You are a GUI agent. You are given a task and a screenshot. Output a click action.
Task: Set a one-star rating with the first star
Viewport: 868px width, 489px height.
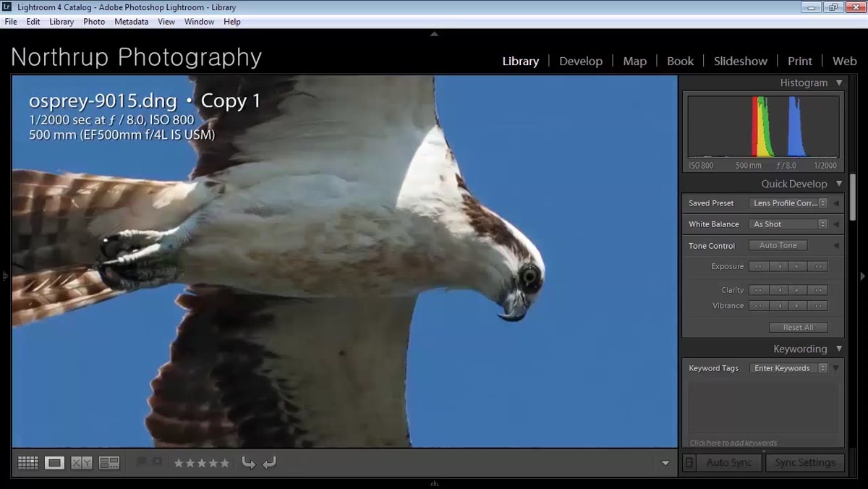179,463
